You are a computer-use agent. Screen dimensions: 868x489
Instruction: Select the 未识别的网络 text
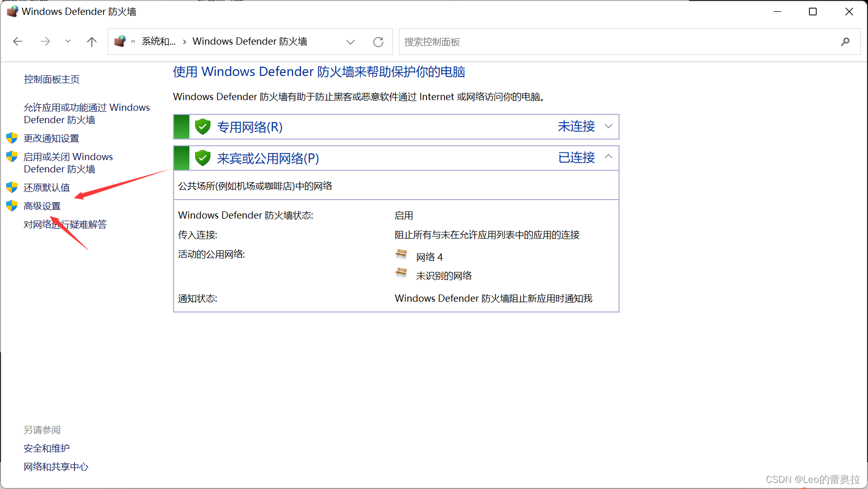444,276
